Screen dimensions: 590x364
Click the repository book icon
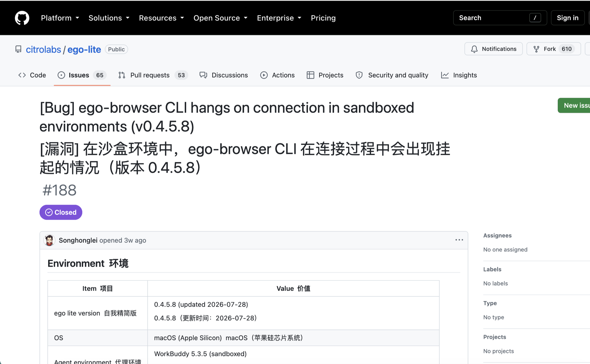[18, 49]
